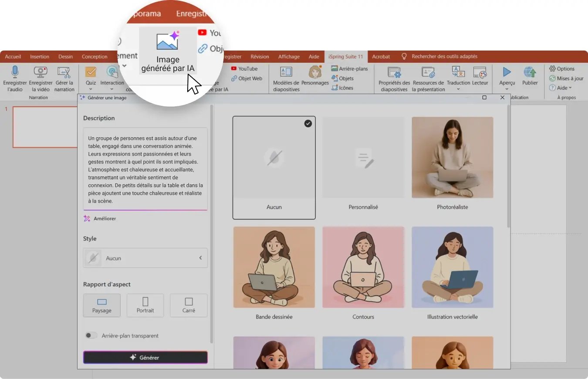Open the iSpring Suite 11 tab
The image size is (588, 379).
click(x=346, y=57)
